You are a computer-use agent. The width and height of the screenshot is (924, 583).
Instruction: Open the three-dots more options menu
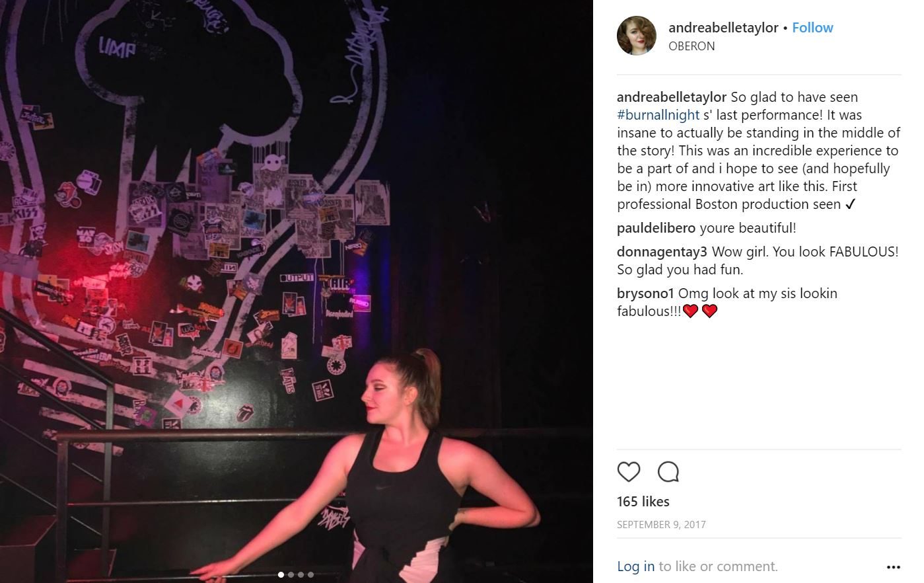tap(894, 567)
